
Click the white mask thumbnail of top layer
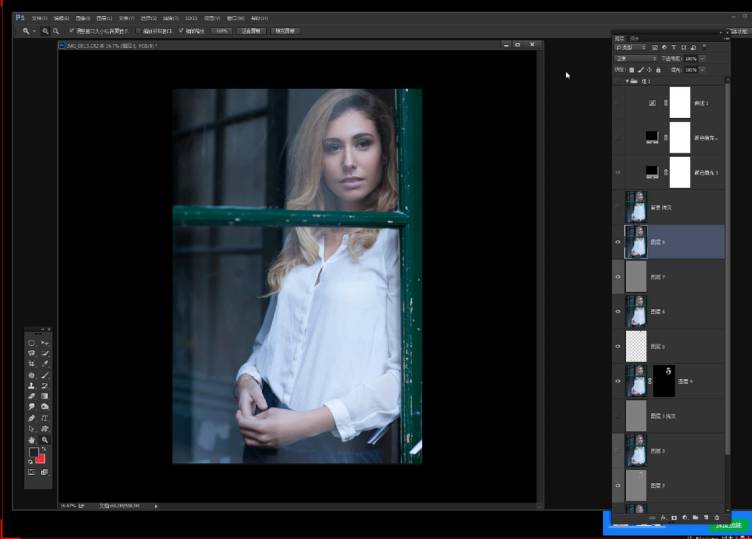(680, 102)
